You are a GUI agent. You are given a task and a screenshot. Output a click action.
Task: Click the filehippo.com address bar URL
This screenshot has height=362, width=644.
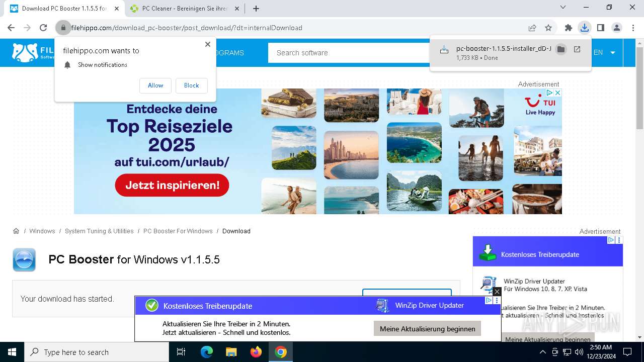187,28
